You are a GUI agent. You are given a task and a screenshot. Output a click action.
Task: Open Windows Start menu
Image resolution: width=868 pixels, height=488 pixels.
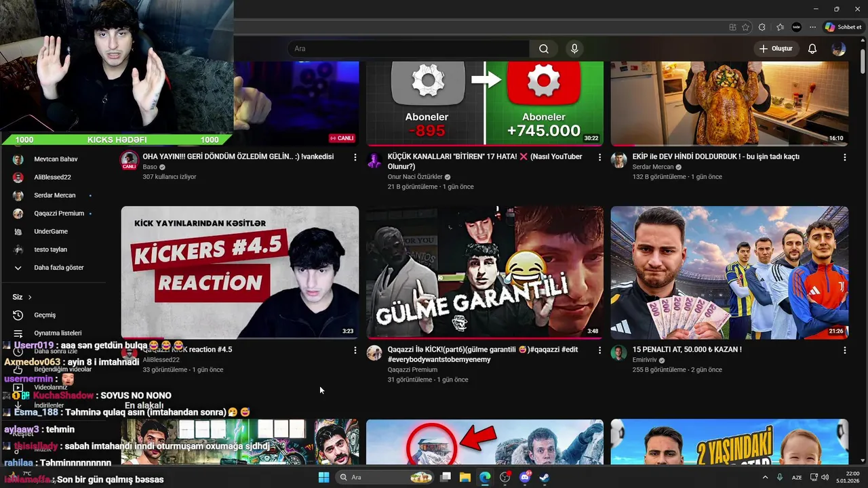324,477
